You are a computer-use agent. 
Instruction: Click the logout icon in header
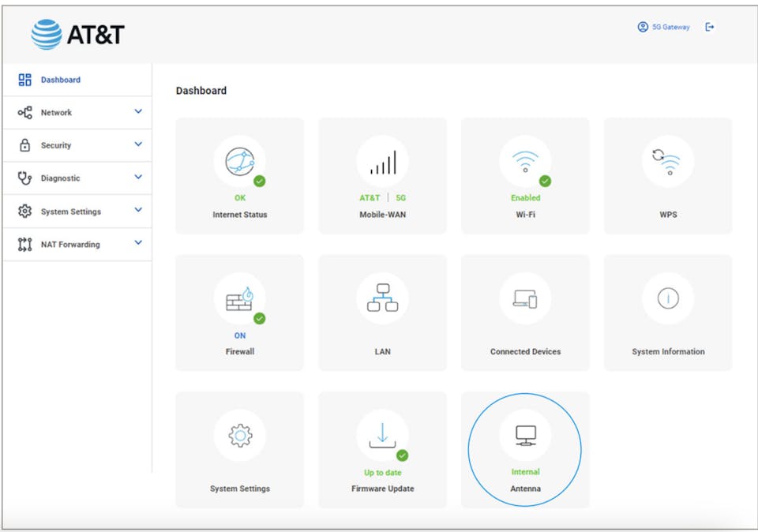pyautogui.click(x=710, y=27)
